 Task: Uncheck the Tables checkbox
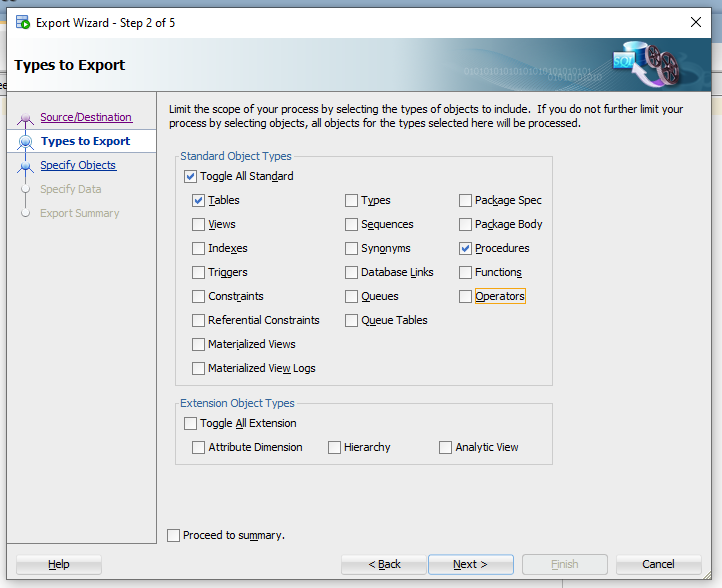pyautogui.click(x=198, y=200)
